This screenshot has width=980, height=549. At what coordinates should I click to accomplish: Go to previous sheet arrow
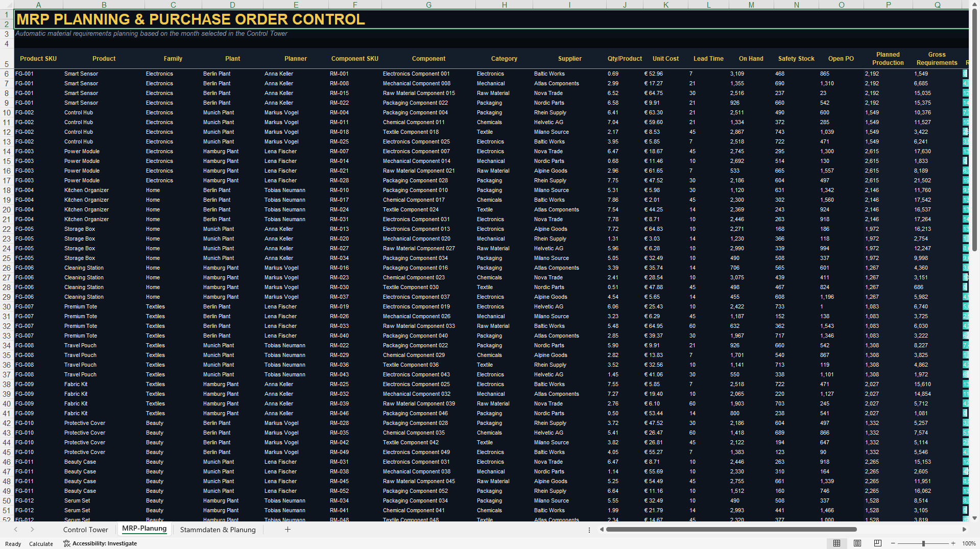tap(16, 530)
